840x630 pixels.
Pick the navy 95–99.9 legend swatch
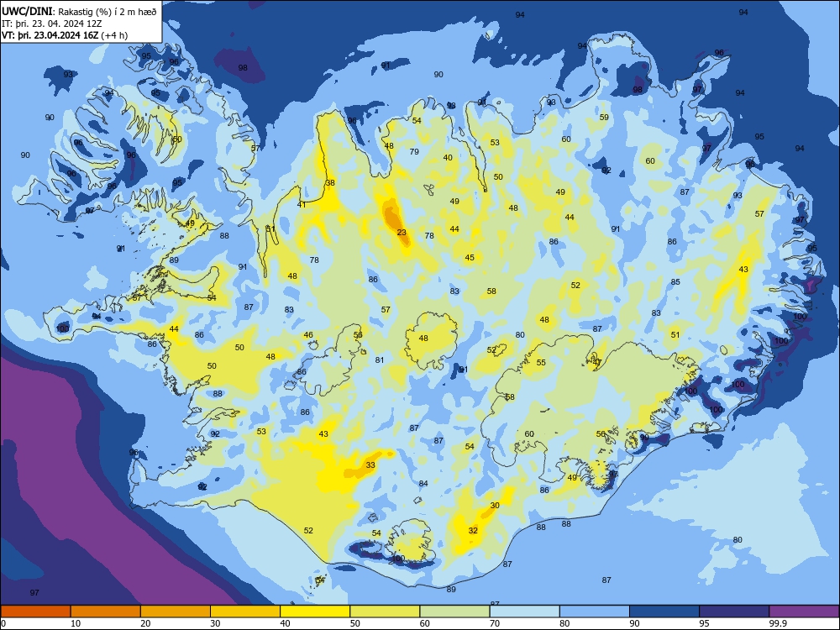tap(734, 612)
